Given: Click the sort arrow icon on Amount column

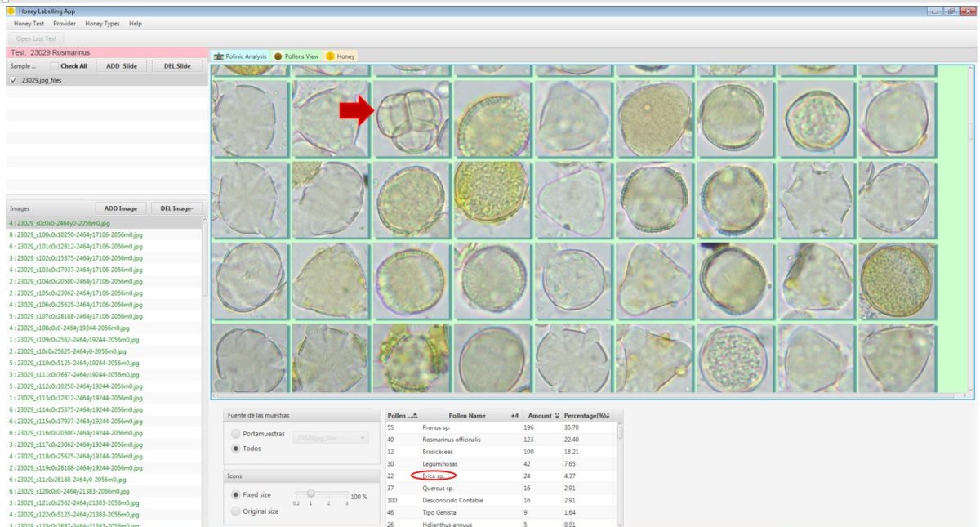Looking at the screenshot, I should pos(557,416).
